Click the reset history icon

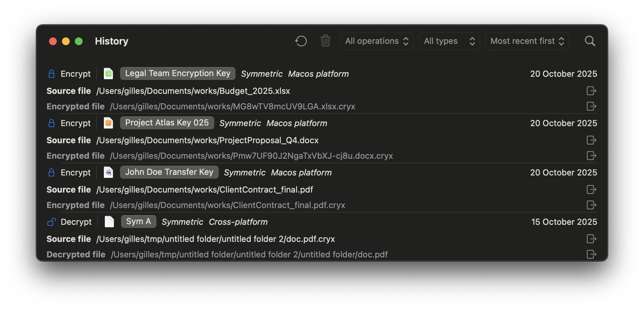[300, 41]
